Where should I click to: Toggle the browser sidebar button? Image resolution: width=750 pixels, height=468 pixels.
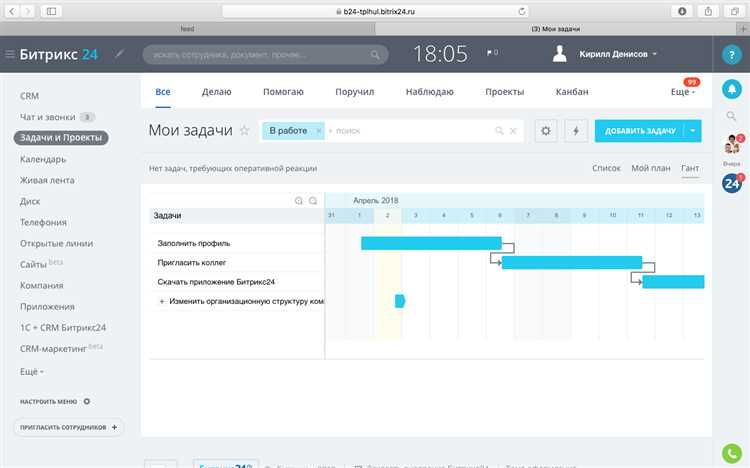[x=51, y=11]
